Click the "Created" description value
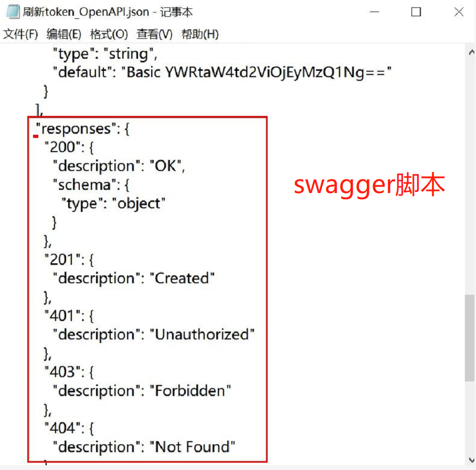Image resolution: width=476 pixels, height=470 pixels. pyautogui.click(x=182, y=278)
